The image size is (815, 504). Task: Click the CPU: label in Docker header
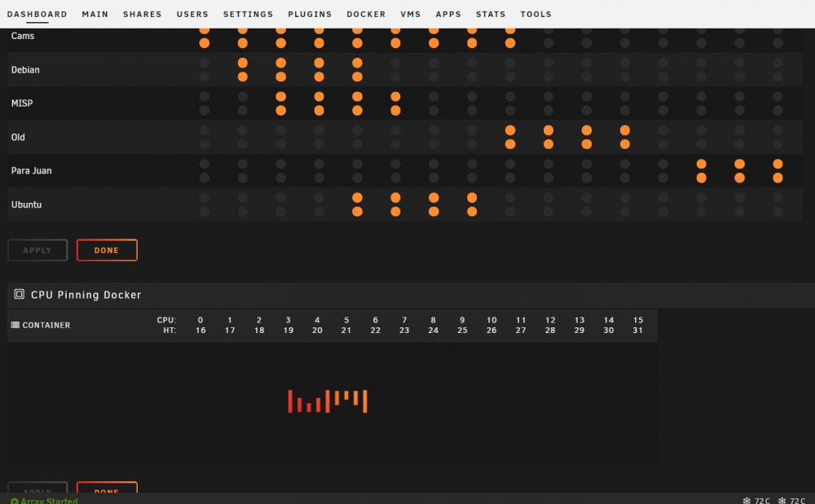point(167,320)
